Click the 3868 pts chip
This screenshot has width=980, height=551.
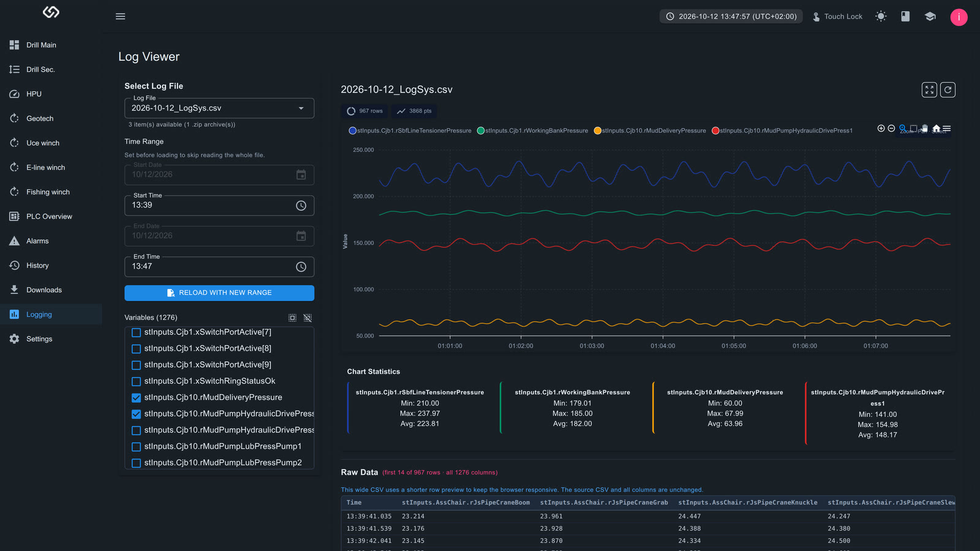(x=414, y=111)
